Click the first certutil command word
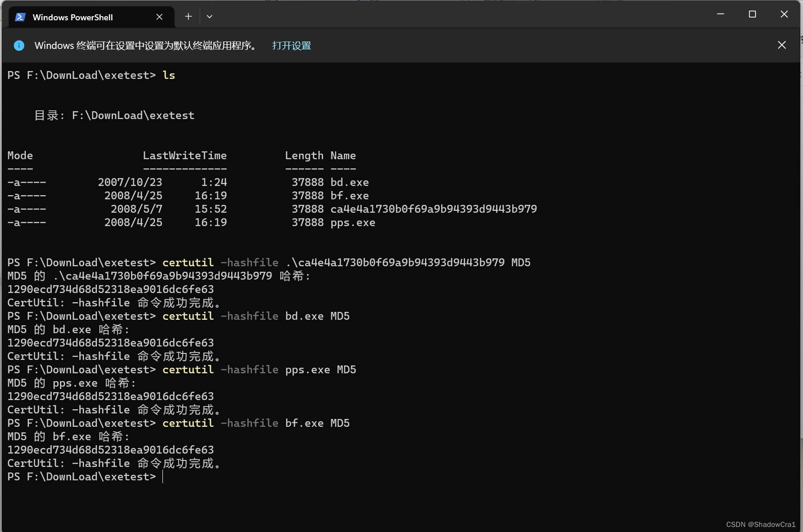Image resolution: width=803 pixels, height=532 pixels. pyautogui.click(x=188, y=263)
